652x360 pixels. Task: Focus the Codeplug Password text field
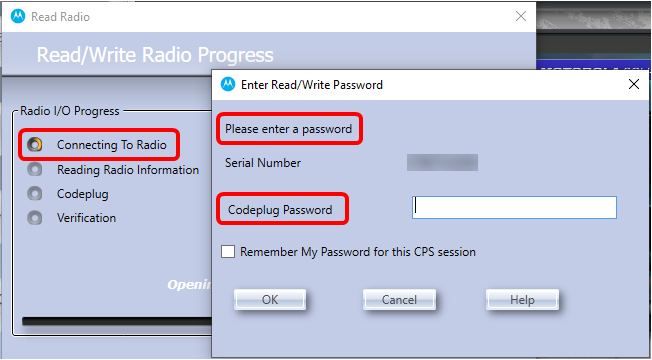(514, 207)
